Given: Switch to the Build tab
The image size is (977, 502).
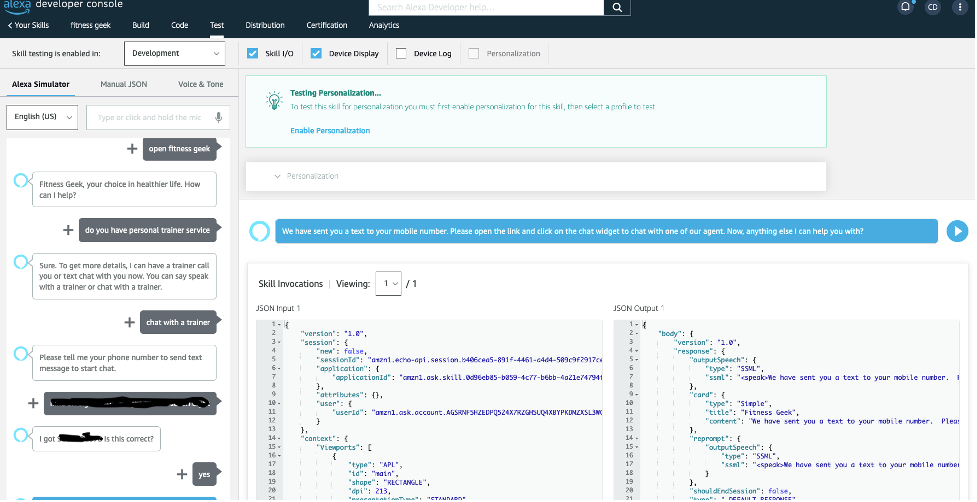Looking at the screenshot, I should pyautogui.click(x=141, y=26).
